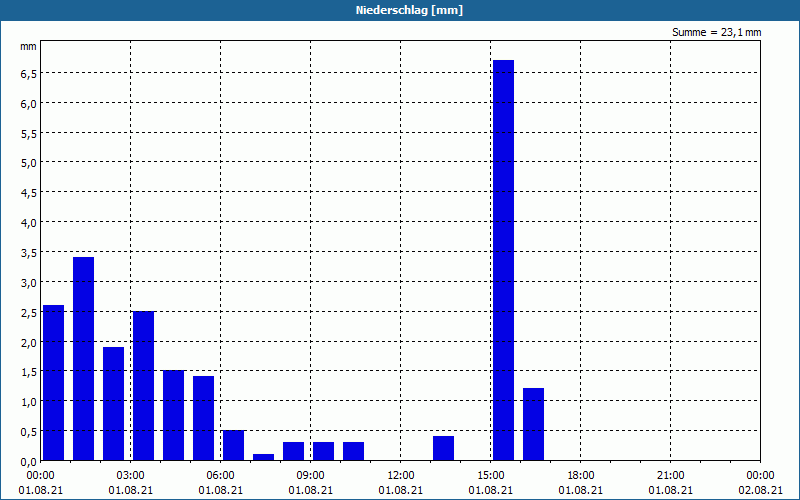Click the Summe = 23,1 mm label
This screenshot has height=500, width=800.
pos(716,32)
